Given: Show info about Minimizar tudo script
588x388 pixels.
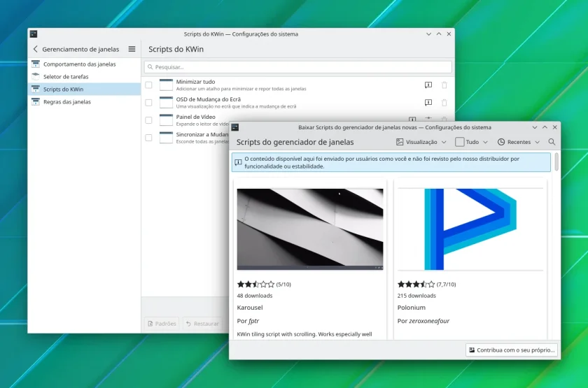Looking at the screenshot, I should pos(428,85).
